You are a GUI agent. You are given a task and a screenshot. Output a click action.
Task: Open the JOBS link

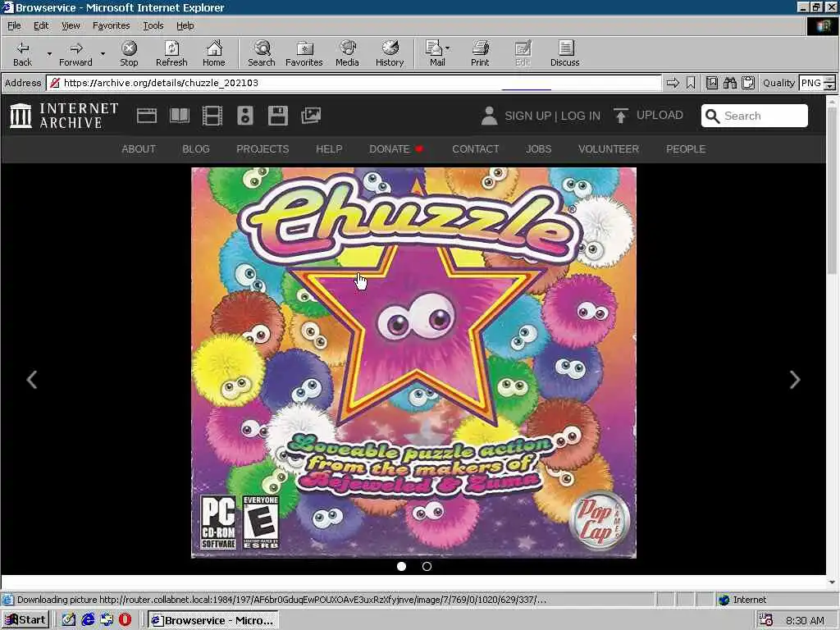coord(538,149)
